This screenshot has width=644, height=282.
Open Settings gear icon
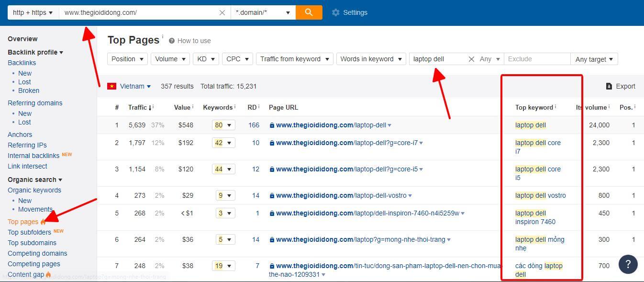[336, 12]
